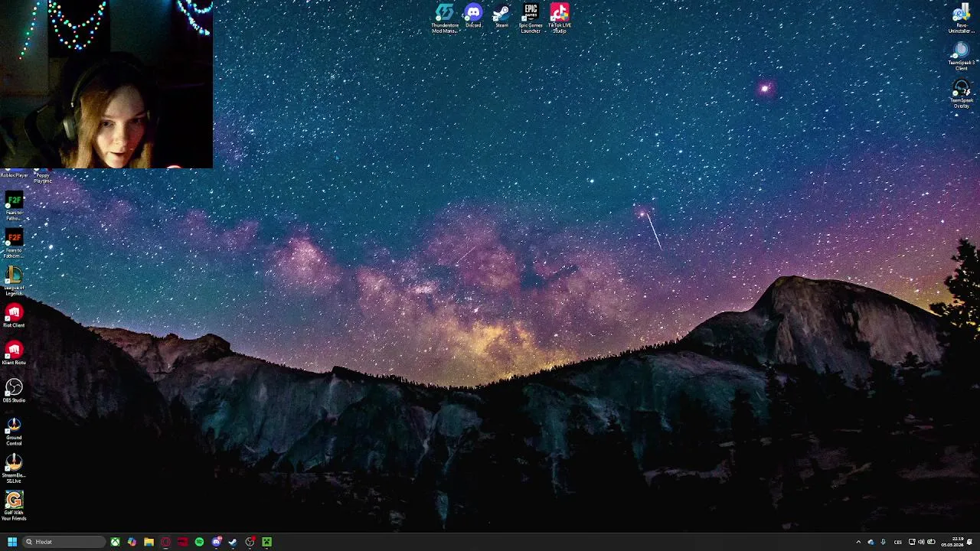Click the volume speaker tray icon
Viewport: 980px width, 551px height.
(921, 542)
